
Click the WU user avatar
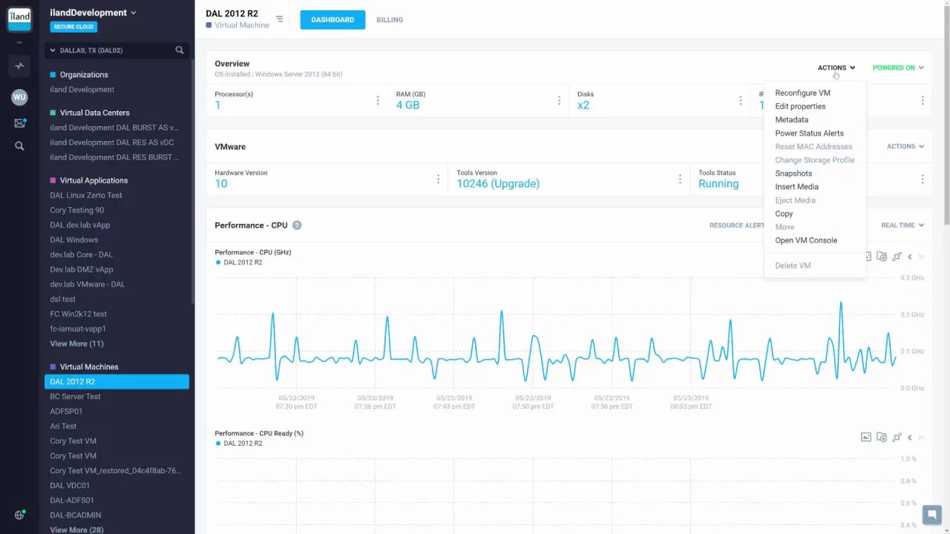coord(19,97)
